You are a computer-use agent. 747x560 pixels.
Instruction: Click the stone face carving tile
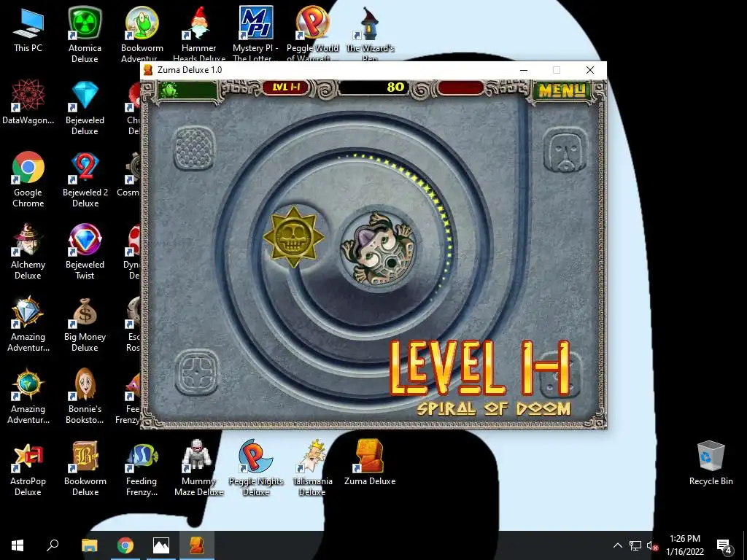click(565, 150)
